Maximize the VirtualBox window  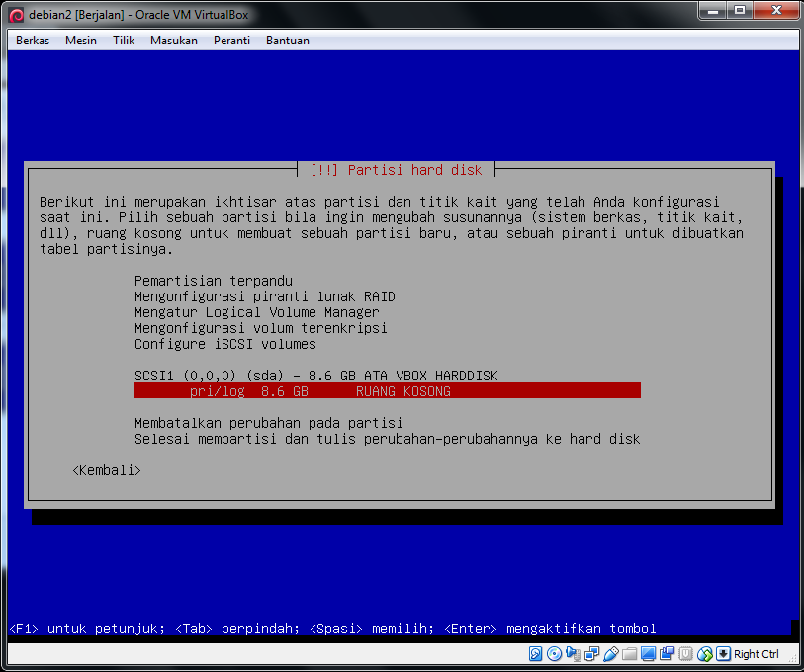[740, 11]
